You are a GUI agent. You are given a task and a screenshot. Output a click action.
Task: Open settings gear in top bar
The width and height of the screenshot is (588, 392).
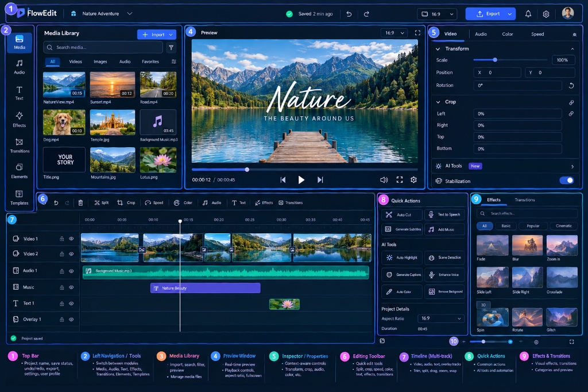point(546,14)
